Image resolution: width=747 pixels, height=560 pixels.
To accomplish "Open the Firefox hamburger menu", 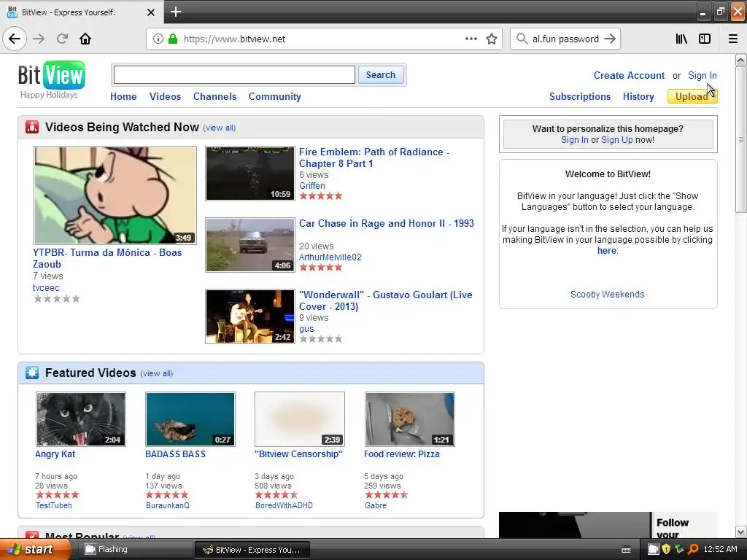I will click(733, 39).
